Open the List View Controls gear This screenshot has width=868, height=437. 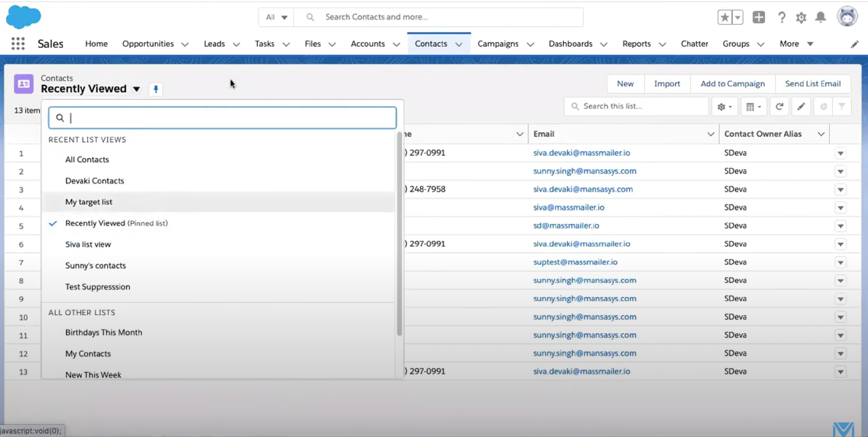pyautogui.click(x=725, y=107)
